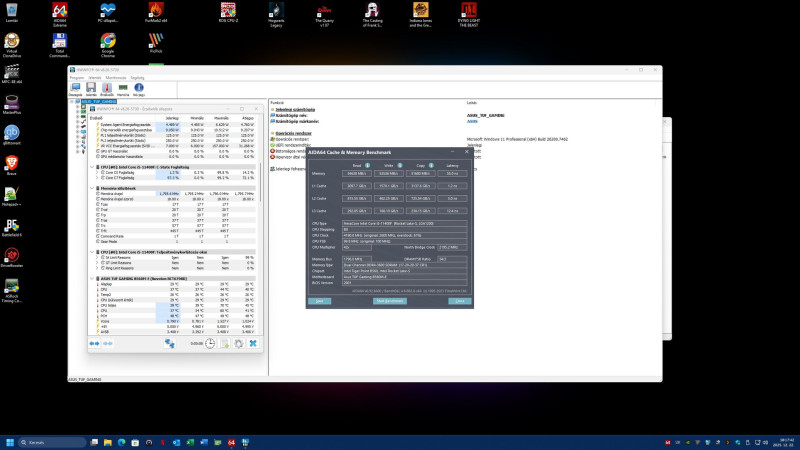Click the Windows Start button

(x=10, y=442)
